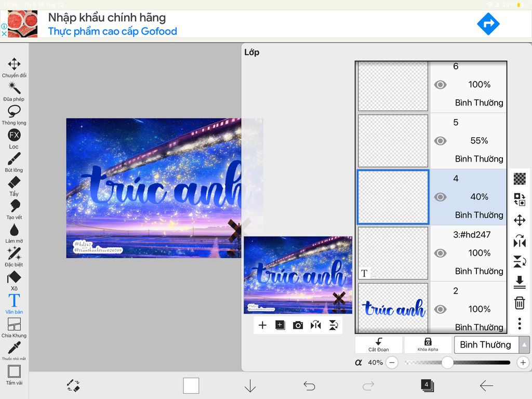Image resolution: width=532 pixels, height=399 pixels.
Task: Toggle Khóa Alpha lock
Action: point(428,345)
